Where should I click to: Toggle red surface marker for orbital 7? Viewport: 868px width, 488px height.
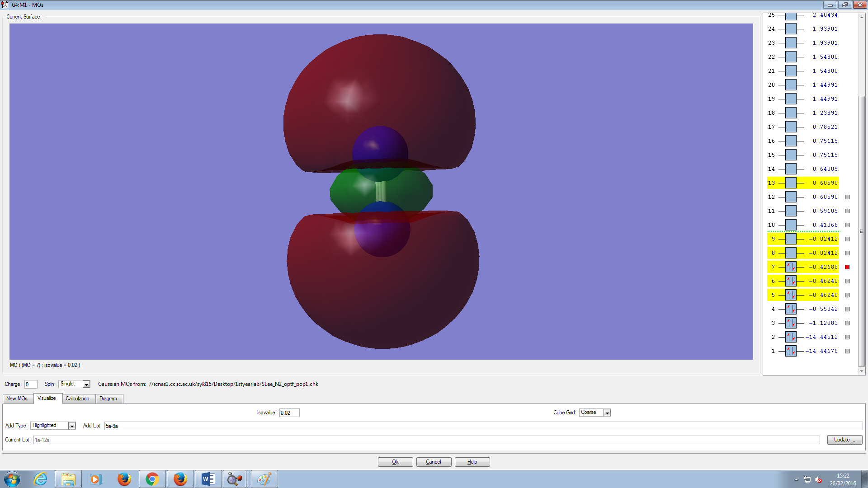pos(847,267)
